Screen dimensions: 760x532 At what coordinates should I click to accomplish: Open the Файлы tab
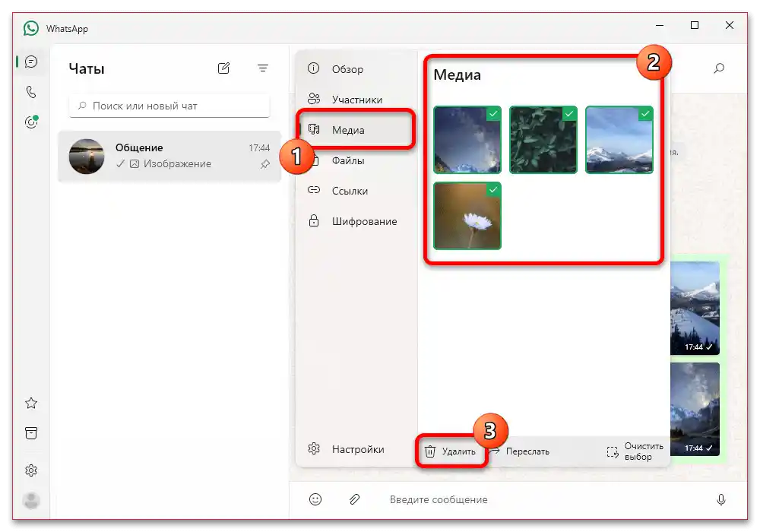[x=356, y=160]
